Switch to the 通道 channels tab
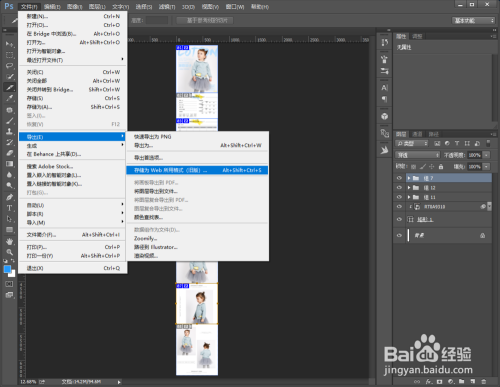Viewport: 500px width, 387px height. tap(417, 134)
